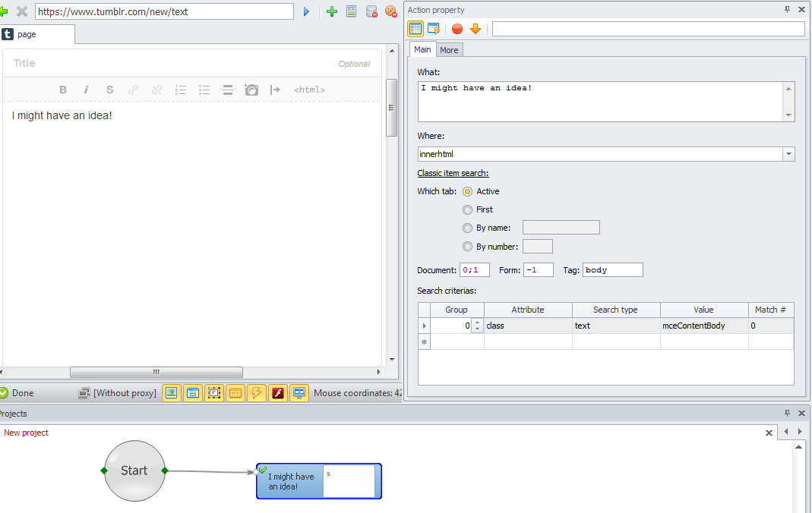Toggle italic formatting in Tumblr editor
This screenshot has width=812, height=513.
(86, 90)
